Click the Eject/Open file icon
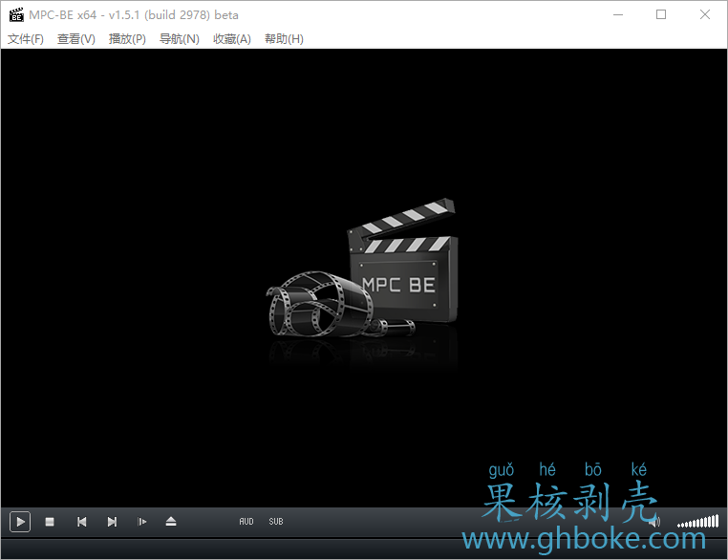Screen dimensions: 728x560 [171, 521]
